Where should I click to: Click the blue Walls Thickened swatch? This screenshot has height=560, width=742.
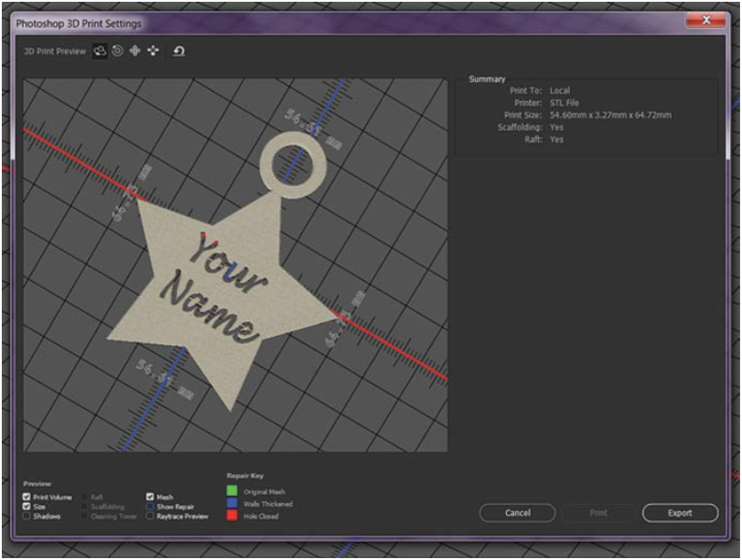[x=231, y=504]
